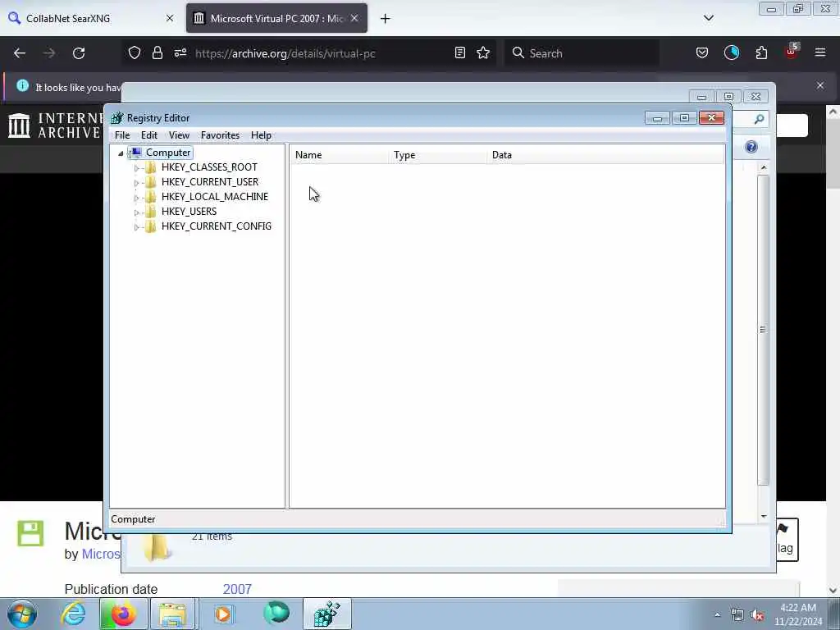Show hidden tray icons arrow

pos(717,615)
